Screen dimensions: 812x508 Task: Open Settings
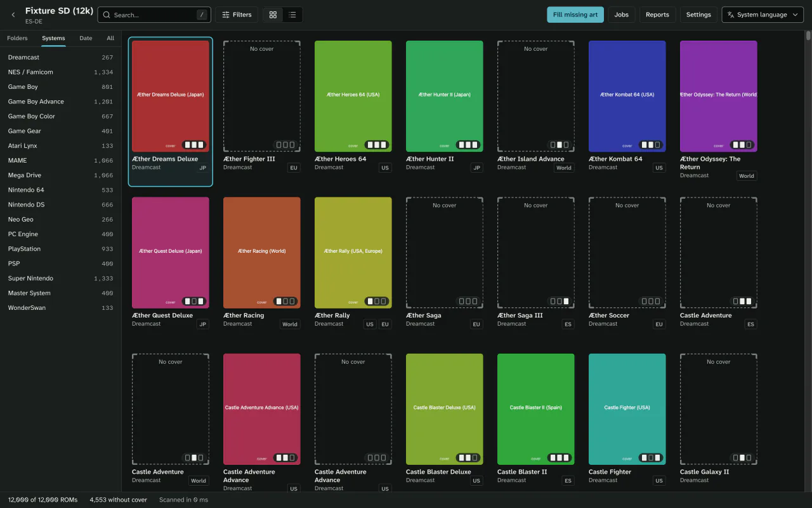[698, 15]
